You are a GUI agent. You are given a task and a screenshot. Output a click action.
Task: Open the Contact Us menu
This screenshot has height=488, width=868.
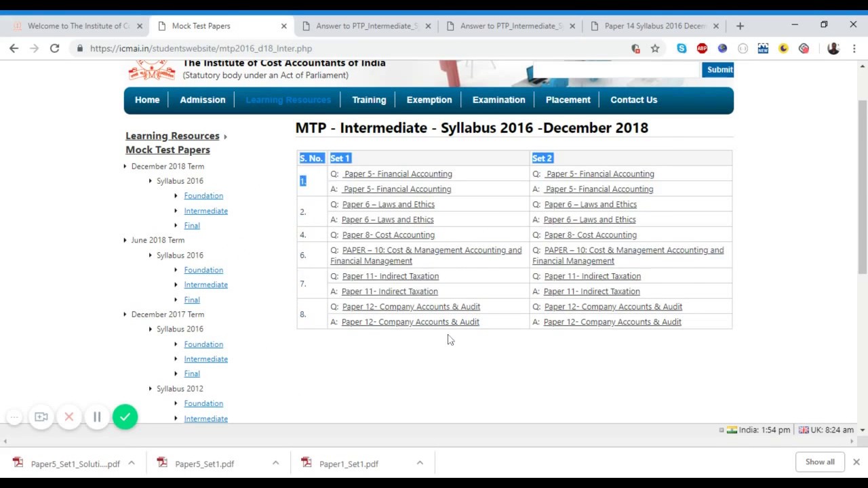[x=633, y=100]
